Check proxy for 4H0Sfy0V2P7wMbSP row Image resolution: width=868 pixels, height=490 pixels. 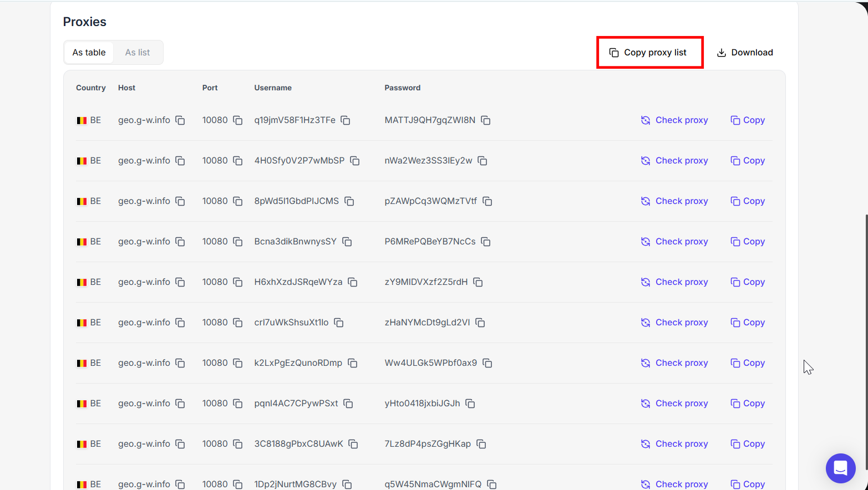tap(674, 161)
